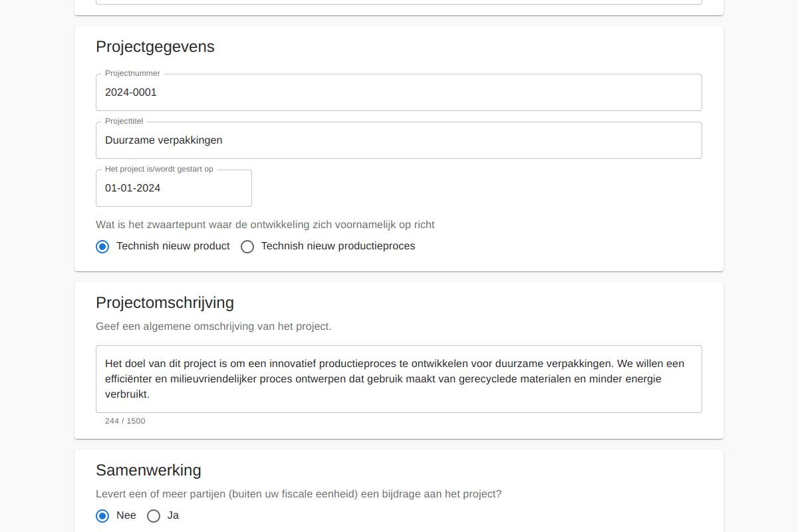Focus the project description text area
This screenshot has height=532, width=798.
399,379
